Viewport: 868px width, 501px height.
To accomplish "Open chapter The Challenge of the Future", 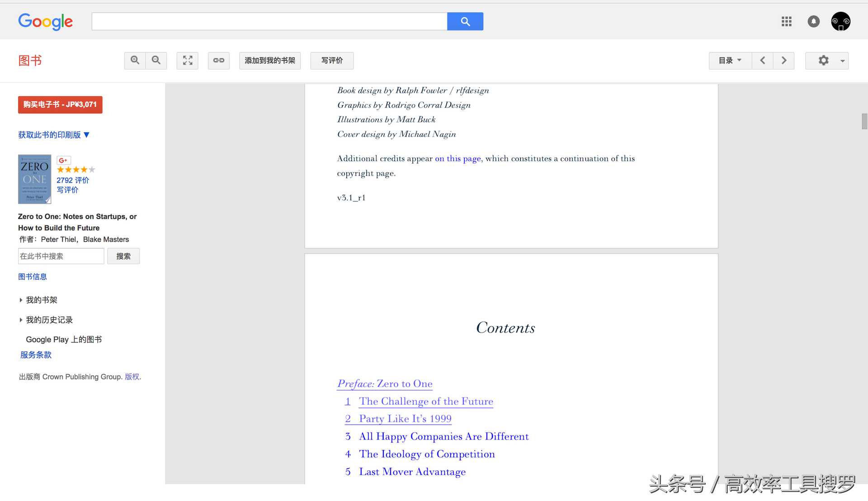I will [426, 401].
